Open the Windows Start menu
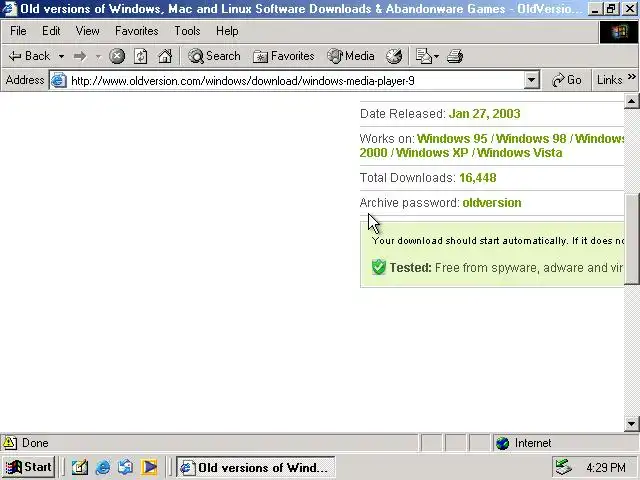 click(x=29, y=467)
